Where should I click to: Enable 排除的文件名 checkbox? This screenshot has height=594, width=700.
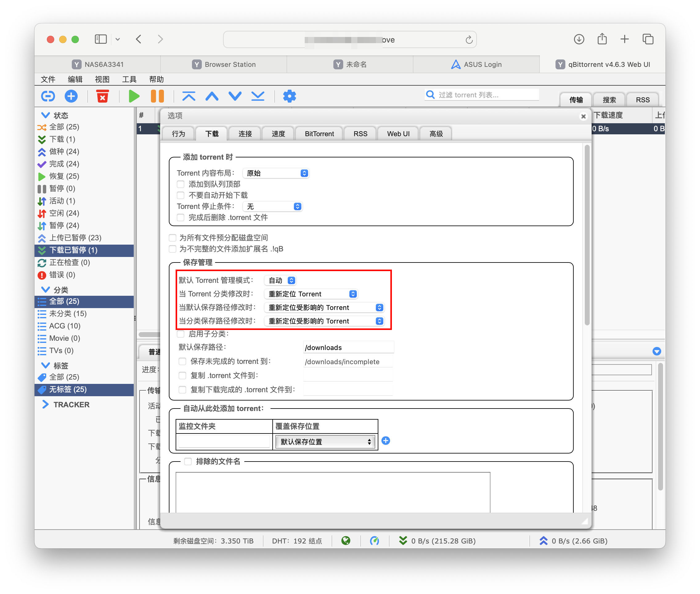(x=188, y=461)
